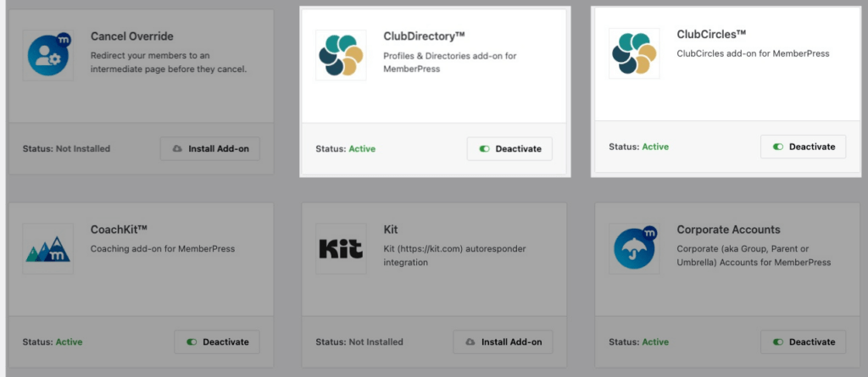Select the 'Corporate Accounts' title text
868x377 pixels.
click(728, 230)
